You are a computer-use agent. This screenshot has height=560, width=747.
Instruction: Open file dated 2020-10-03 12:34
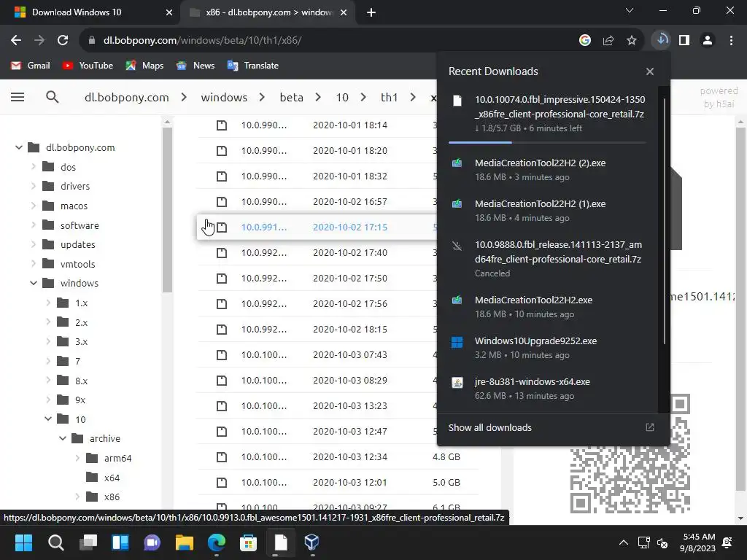pyautogui.click(x=338, y=457)
